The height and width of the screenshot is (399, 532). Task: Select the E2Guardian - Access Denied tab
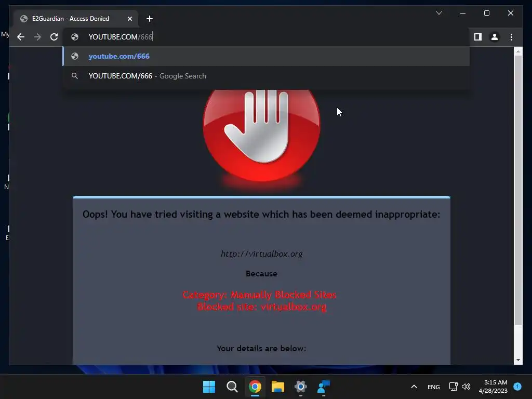click(76, 19)
